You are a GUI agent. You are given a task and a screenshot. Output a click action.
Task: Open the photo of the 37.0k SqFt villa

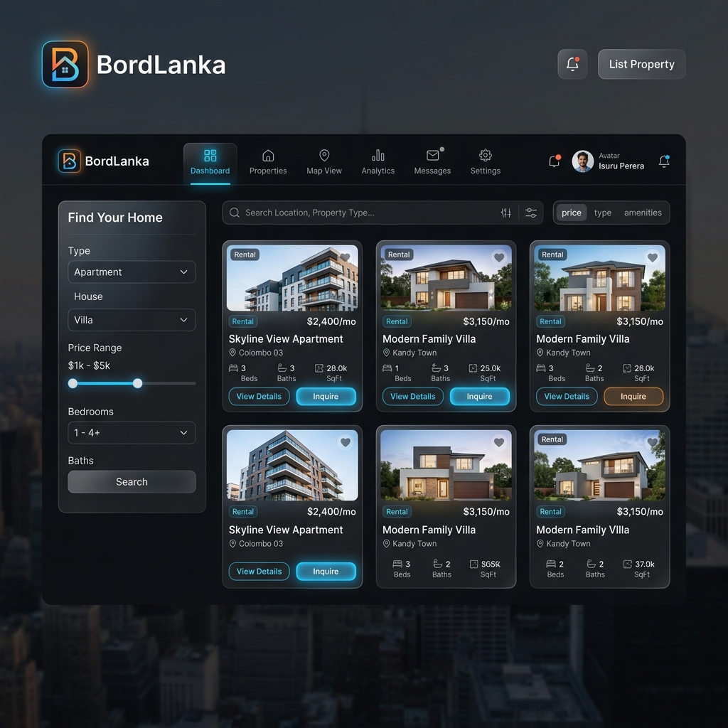pos(599,465)
